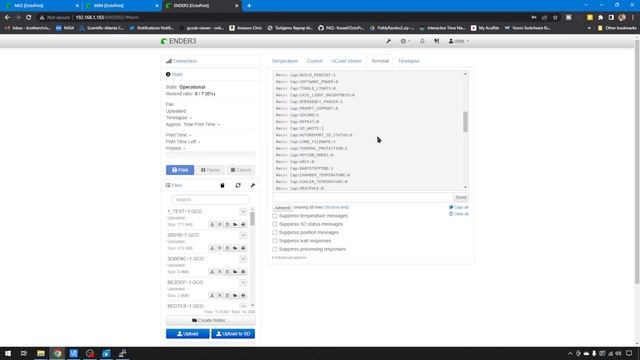Collapse the State panel

pyautogui.click(x=174, y=74)
